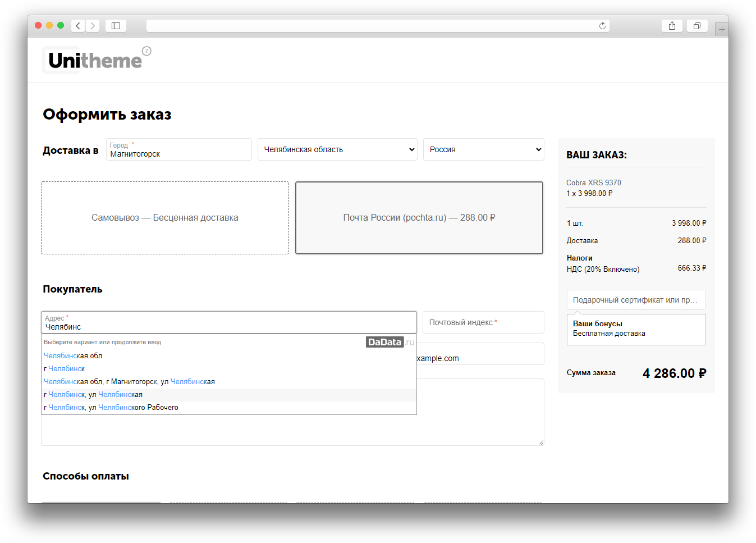Image resolution: width=756 pixels, height=543 pixels.
Task: Pick 'г Челябинск, ул Челябинского Рабочего' suggestion
Action: (x=111, y=408)
